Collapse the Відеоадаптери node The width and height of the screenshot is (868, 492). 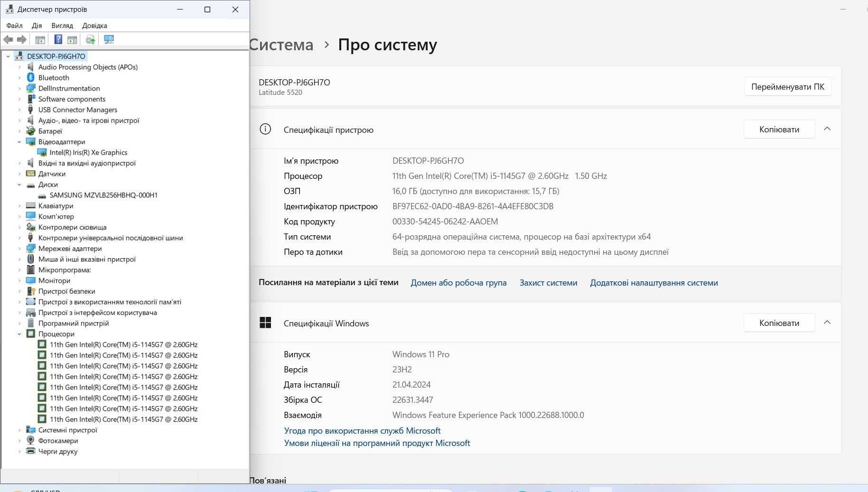tap(19, 141)
